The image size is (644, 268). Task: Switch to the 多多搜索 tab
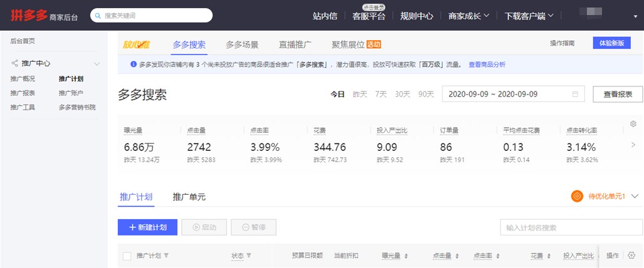point(189,44)
